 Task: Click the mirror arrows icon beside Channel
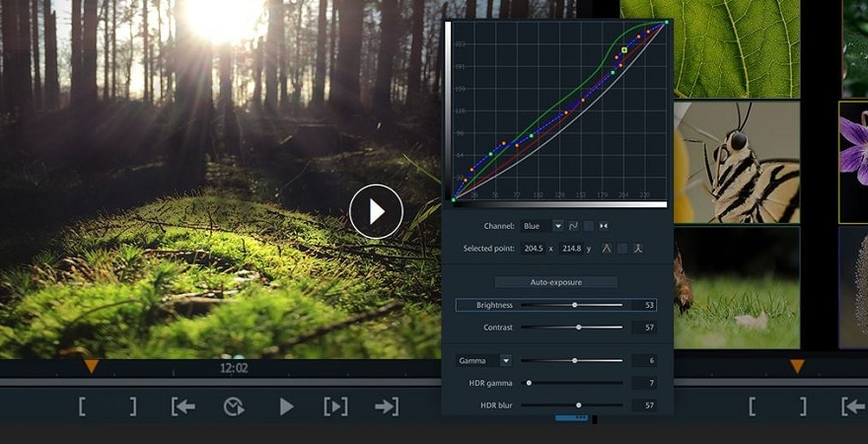click(x=604, y=226)
